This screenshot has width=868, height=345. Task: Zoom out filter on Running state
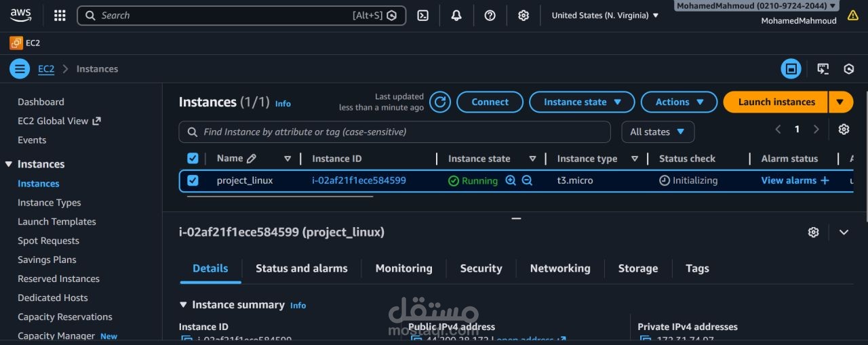point(527,180)
